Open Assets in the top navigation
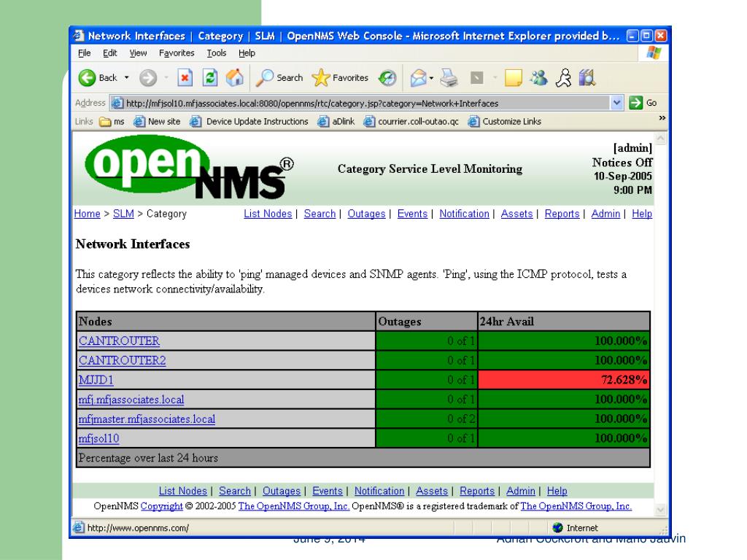The width and height of the screenshot is (747, 560). click(517, 214)
